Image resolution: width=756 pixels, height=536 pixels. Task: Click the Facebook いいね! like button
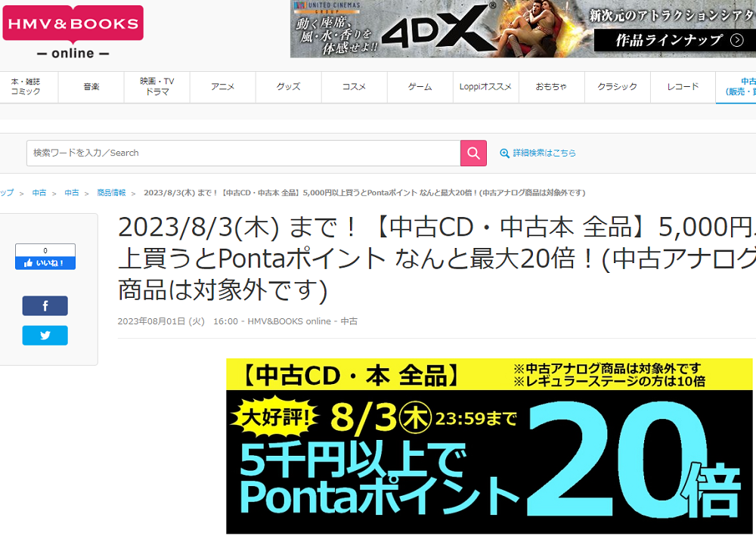point(45,263)
